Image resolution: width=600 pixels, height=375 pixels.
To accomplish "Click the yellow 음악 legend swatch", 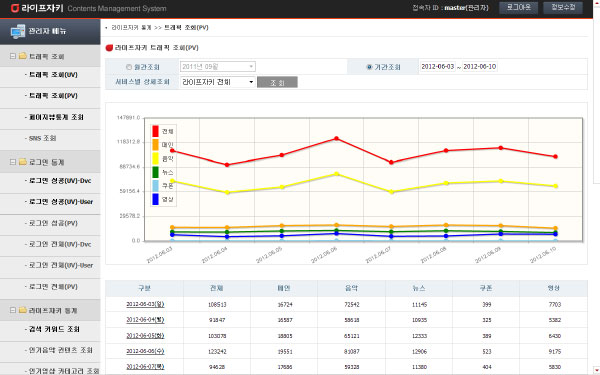I will tap(155, 158).
